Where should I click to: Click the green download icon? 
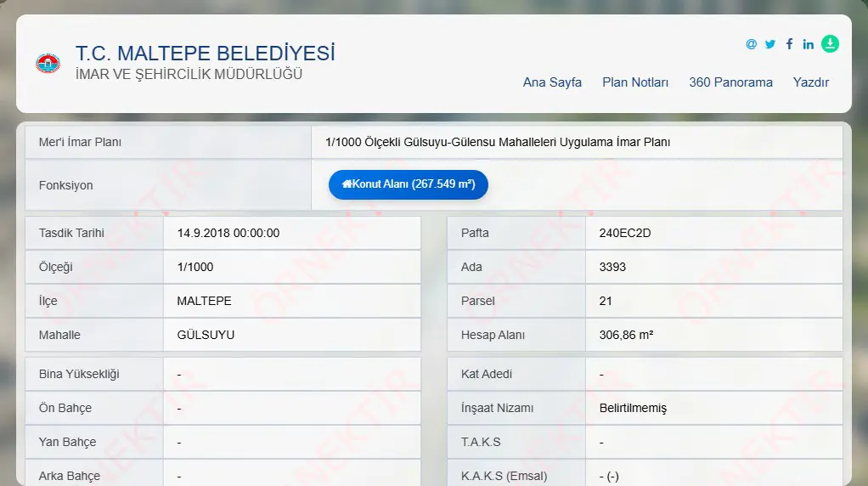coord(830,43)
